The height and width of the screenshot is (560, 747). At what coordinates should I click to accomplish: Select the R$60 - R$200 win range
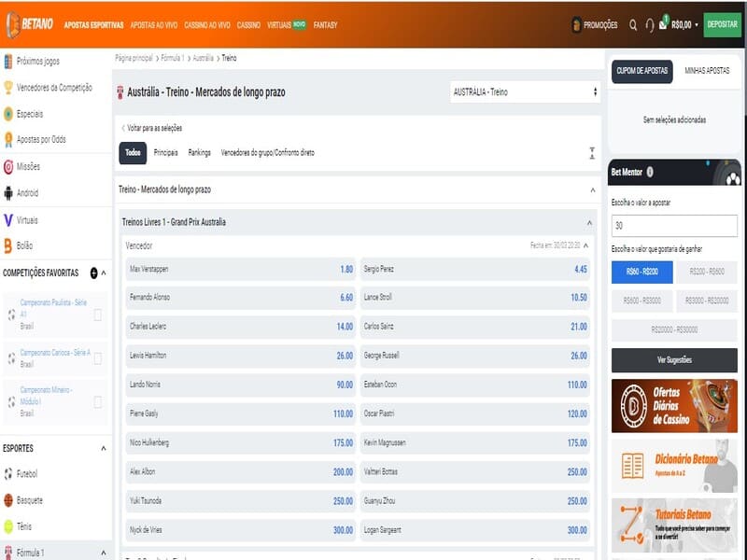pos(641,272)
